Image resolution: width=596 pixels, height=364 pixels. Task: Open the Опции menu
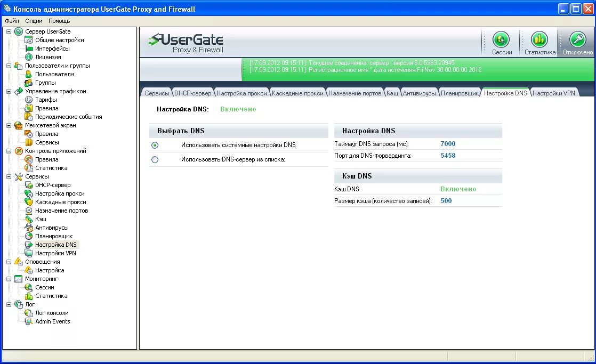coord(34,21)
